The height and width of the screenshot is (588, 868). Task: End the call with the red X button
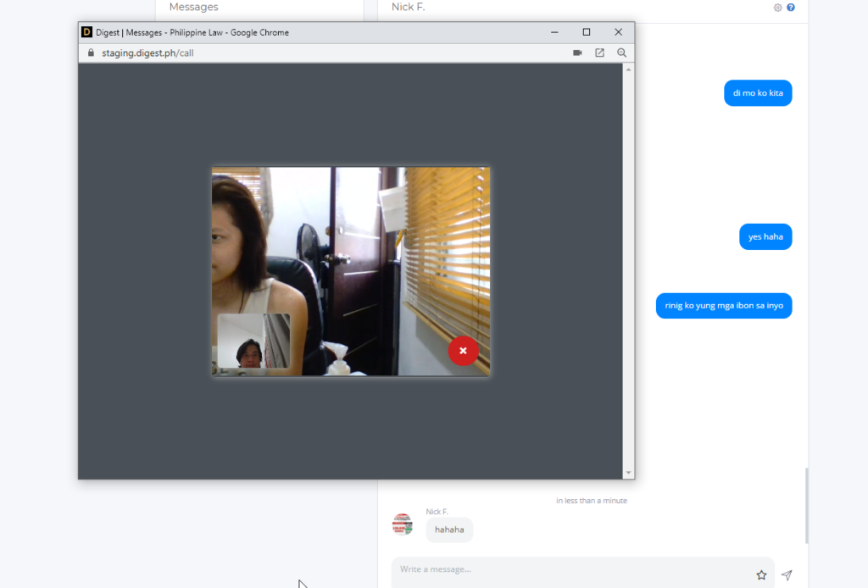[x=463, y=351]
